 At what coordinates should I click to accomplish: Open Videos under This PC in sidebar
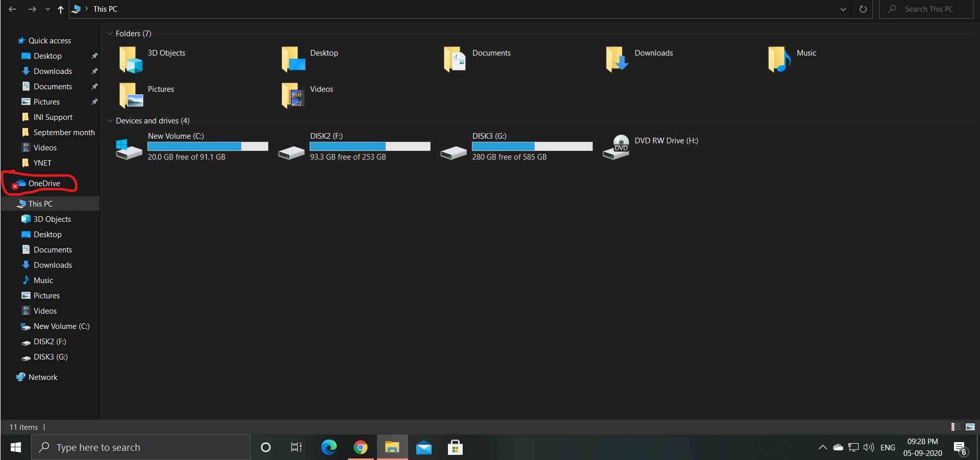point(45,311)
